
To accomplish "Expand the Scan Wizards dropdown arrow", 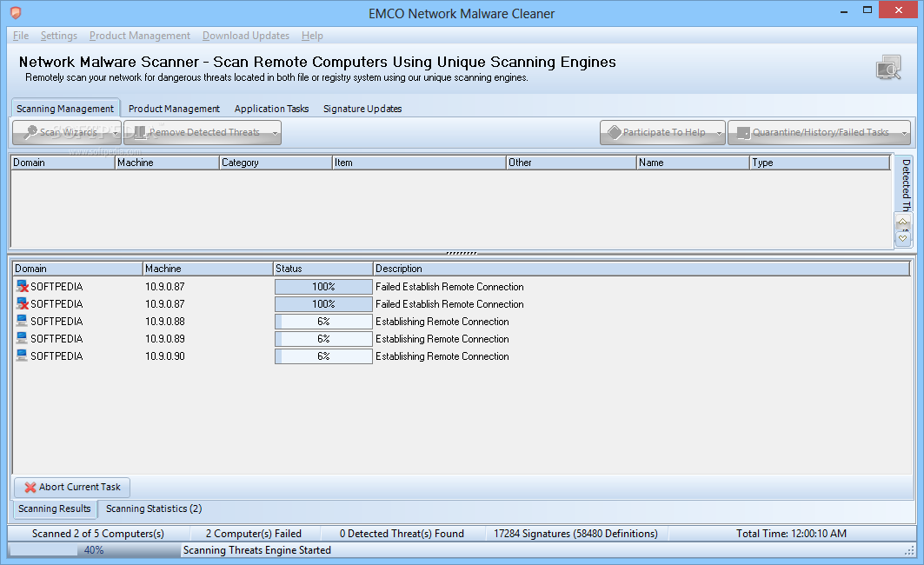I will (x=116, y=133).
